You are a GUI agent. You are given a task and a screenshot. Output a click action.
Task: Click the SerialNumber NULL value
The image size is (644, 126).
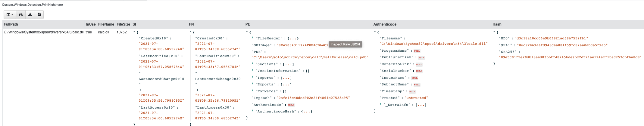tap(419, 71)
